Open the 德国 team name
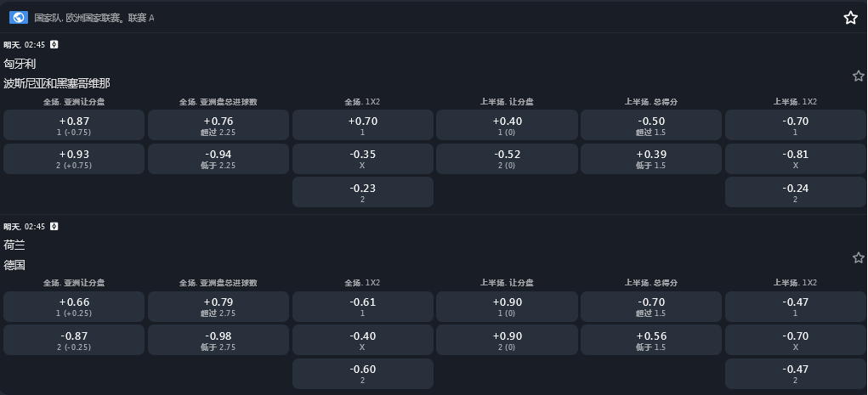This screenshot has width=868, height=395. click(x=14, y=265)
